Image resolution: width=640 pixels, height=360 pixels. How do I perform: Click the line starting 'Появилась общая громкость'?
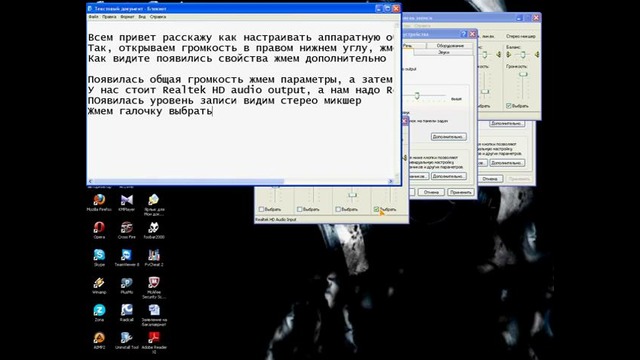pos(240,79)
